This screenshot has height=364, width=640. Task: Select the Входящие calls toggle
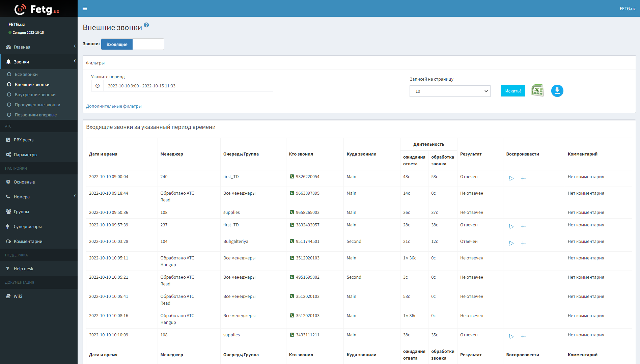(117, 44)
